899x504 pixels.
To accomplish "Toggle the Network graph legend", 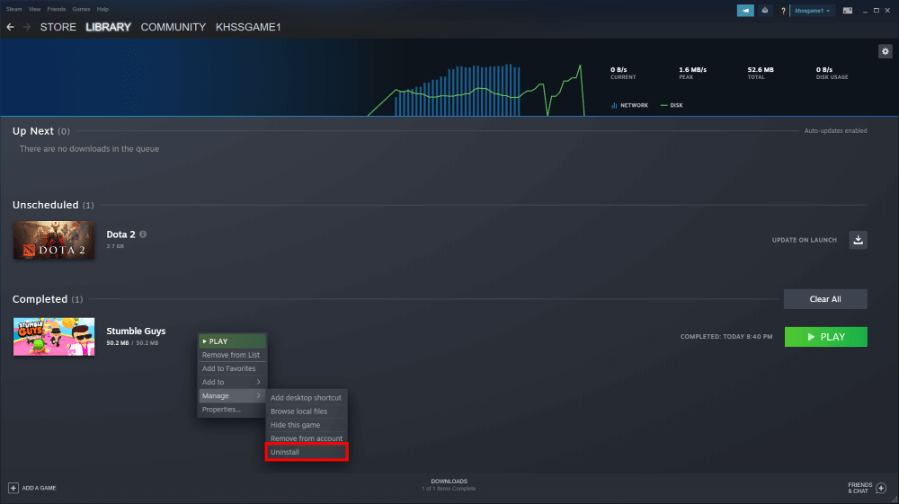I will pos(630,106).
